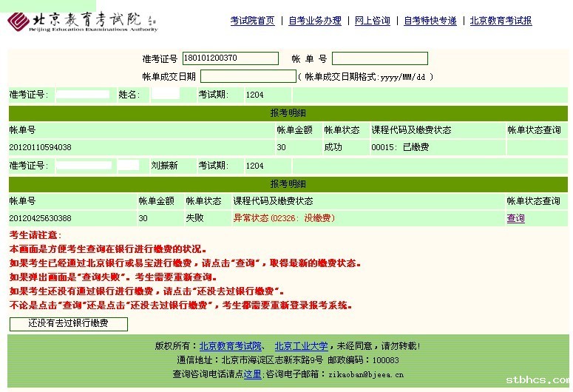Click the red 异常状态 (02326: 没缴费) text

(x=283, y=218)
